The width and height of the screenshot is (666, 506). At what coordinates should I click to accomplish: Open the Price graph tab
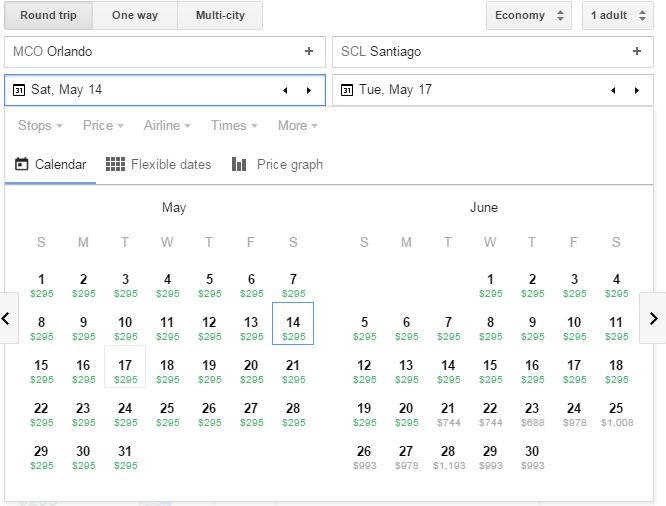tap(277, 165)
